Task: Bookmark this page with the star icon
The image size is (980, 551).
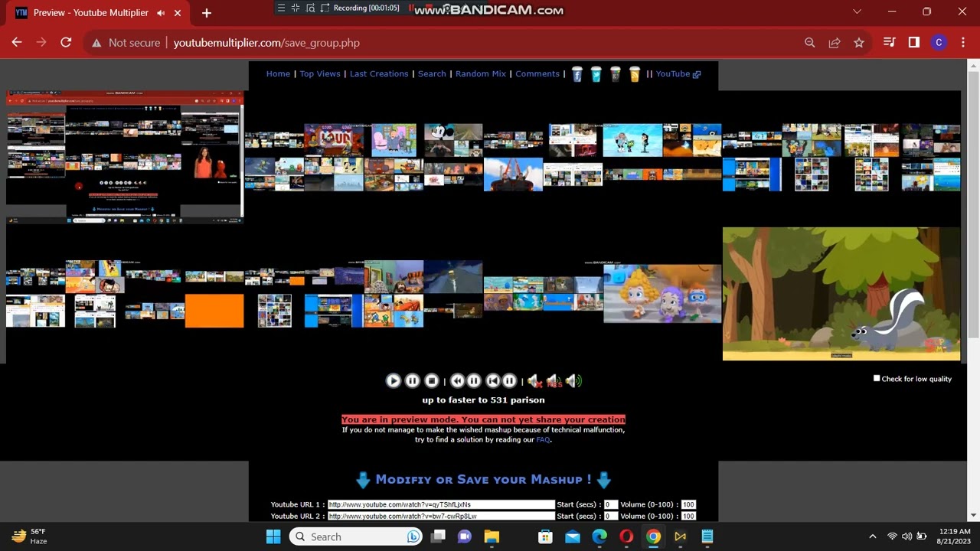Action: [859, 43]
